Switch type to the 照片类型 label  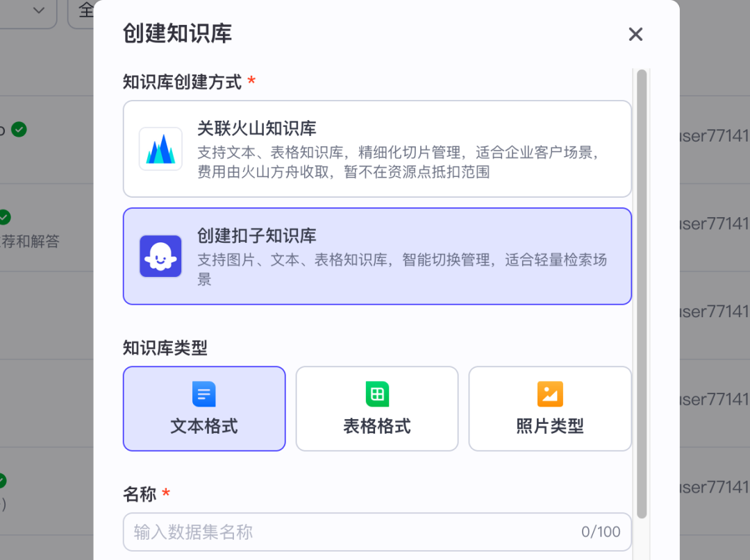click(550, 426)
